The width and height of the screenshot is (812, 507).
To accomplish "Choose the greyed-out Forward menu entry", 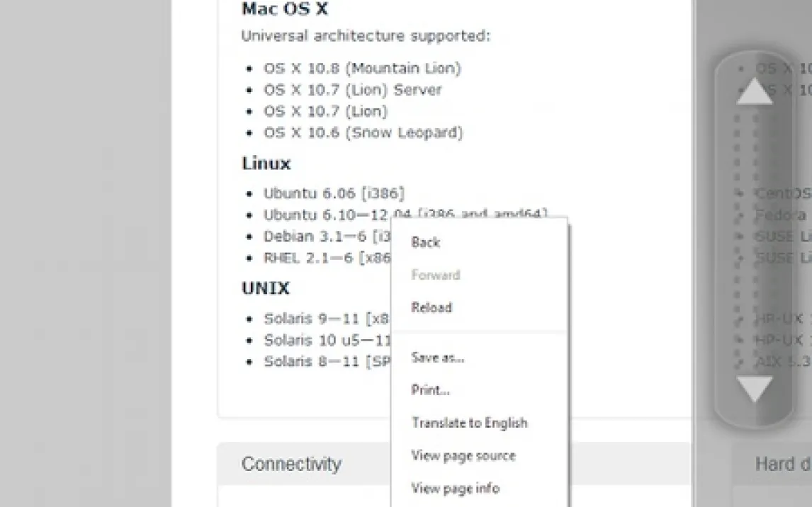I will coord(436,275).
